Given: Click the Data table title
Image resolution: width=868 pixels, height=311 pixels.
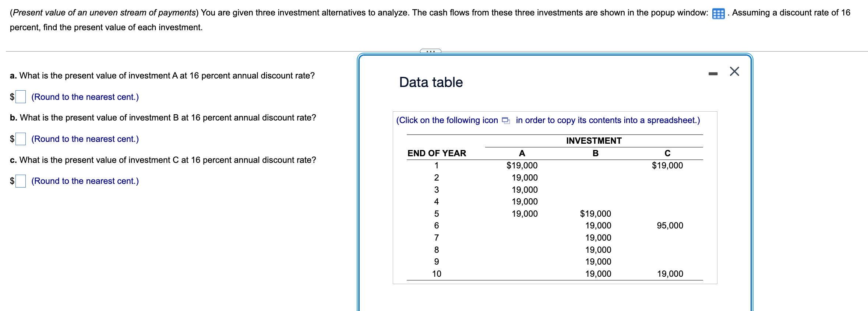Looking at the screenshot, I should coord(430,82).
